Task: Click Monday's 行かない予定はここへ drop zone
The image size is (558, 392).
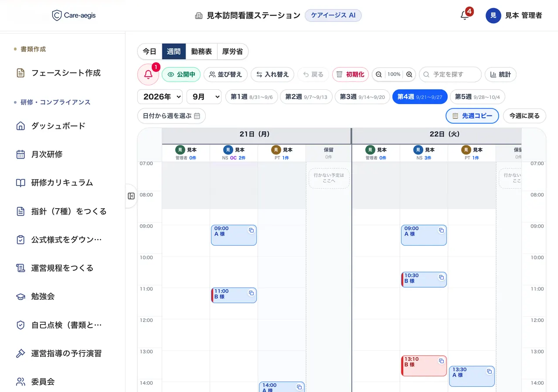Action: pyautogui.click(x=329, y=179)
